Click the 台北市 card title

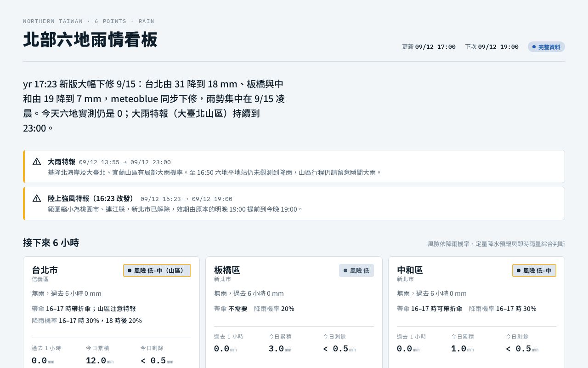tap(45, 270)
